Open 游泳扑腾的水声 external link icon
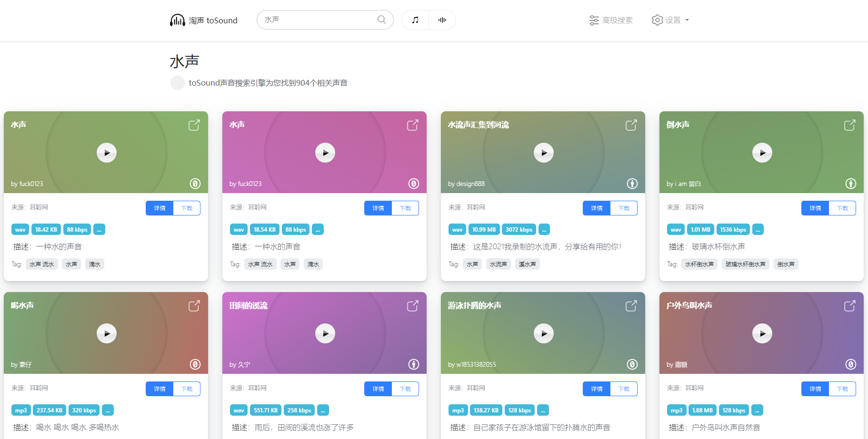The height and width of the screenshot is (439, 868). pyautogui.click(x=631, y=306)
